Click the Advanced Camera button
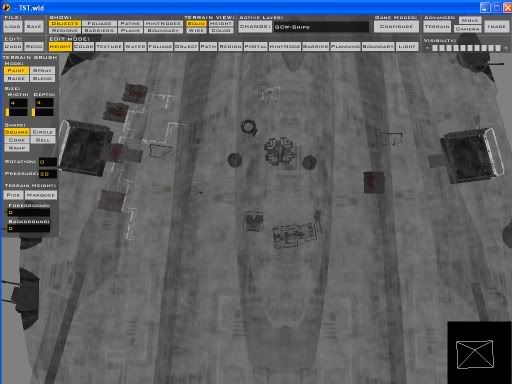 click(x=468, y=29)
